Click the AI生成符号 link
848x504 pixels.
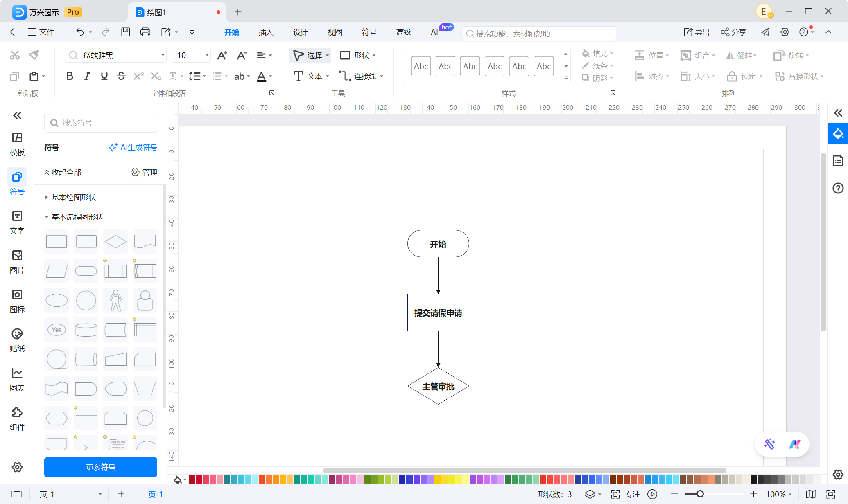tap(133, 147)
